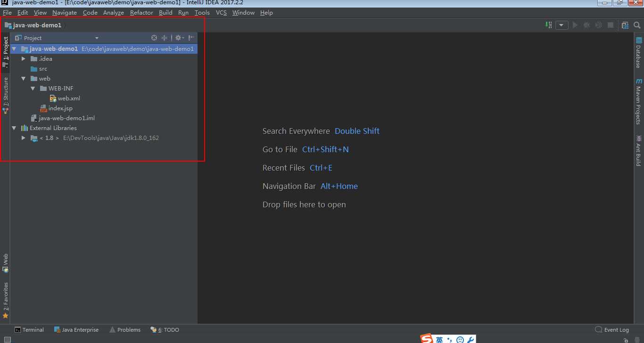The image size is (644, 343).
Task: Open the Web tool window tab
Action: pyautogui.click(x=5, y=263)
